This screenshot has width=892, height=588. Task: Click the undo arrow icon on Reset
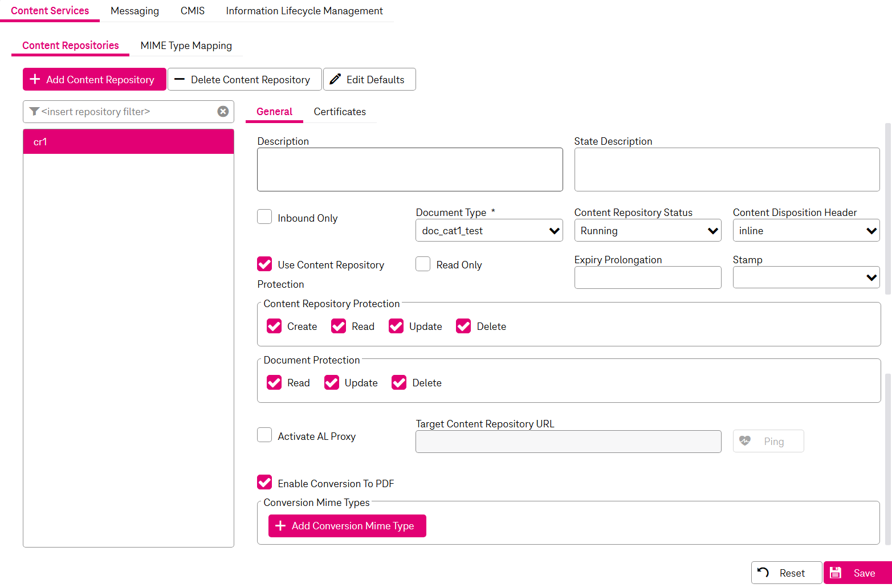763,573
